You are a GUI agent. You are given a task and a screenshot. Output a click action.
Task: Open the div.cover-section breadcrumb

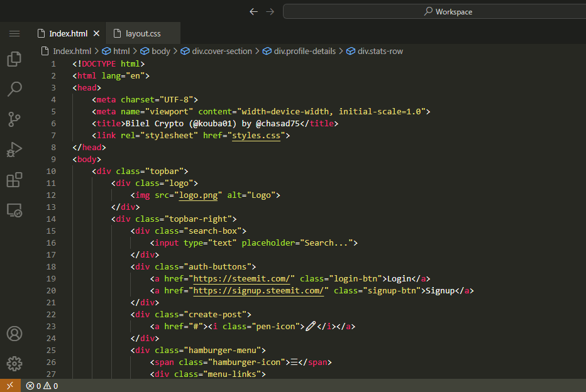tap(216, 51)
